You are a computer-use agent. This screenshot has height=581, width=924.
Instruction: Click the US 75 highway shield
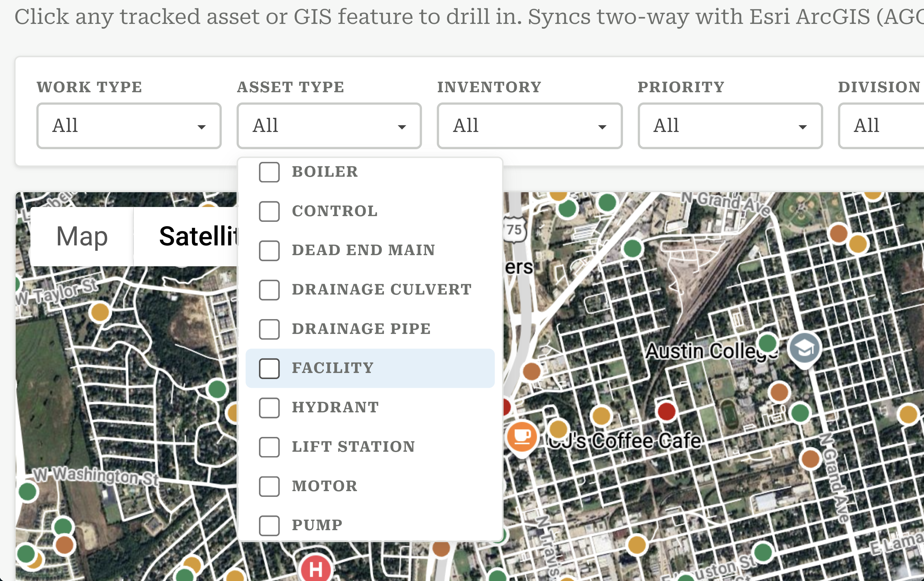point(514,229)
